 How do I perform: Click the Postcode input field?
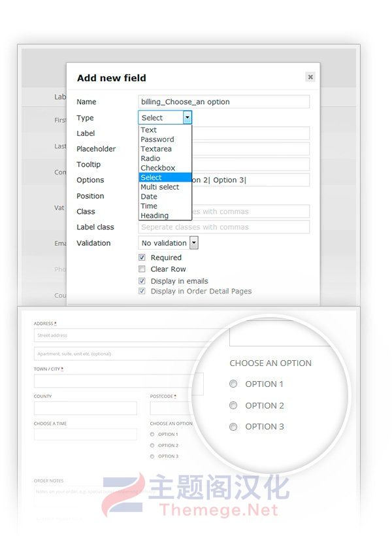[171, 409]
